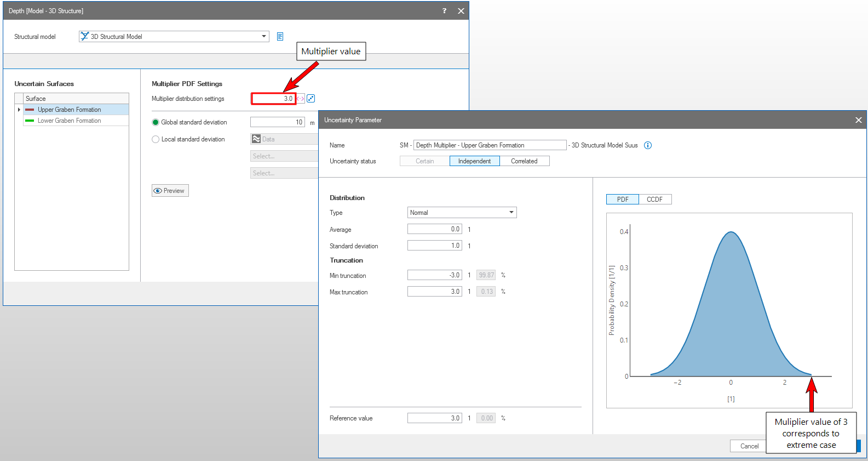Viewport: 868px width, 461px height.
Task: Select Global standard deviation radio button
Action: pyautogui.click(x=156, y=122)
